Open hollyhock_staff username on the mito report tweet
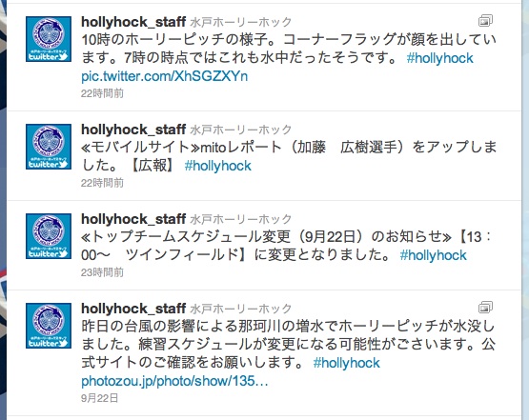This screenshot has height=420, width=529. pyautogui.click(x=133, y=130)
